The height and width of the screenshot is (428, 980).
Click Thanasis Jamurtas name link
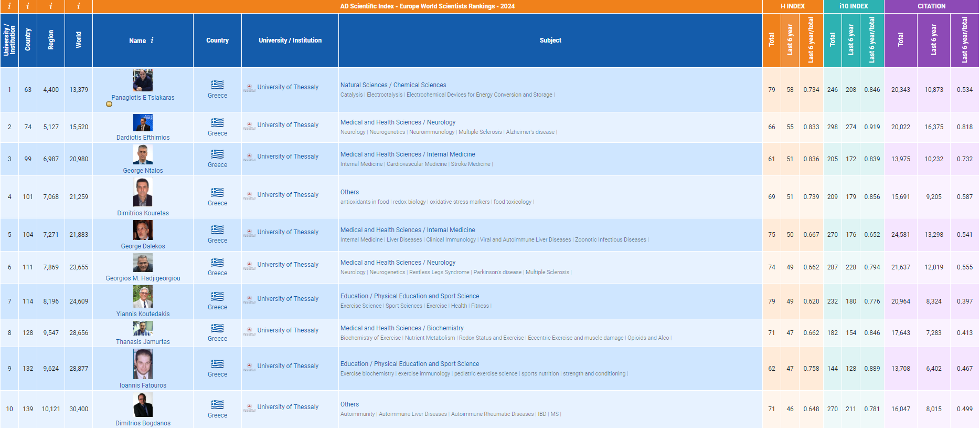143,342
